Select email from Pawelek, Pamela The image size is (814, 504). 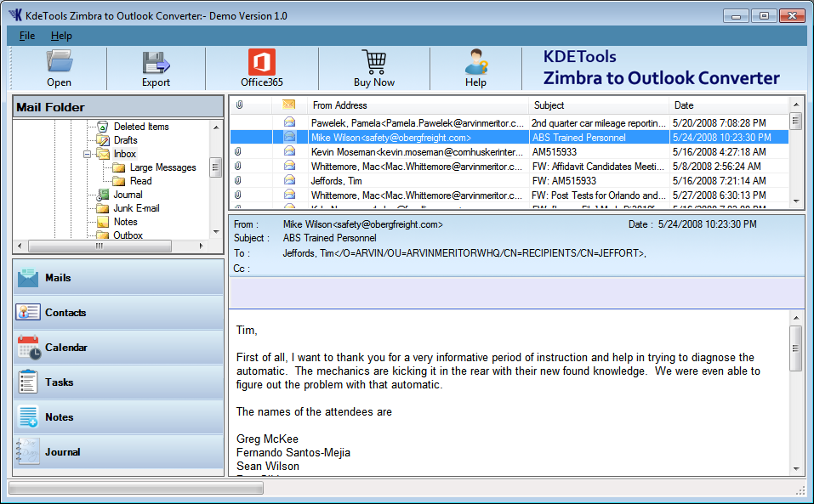[509, 123]
